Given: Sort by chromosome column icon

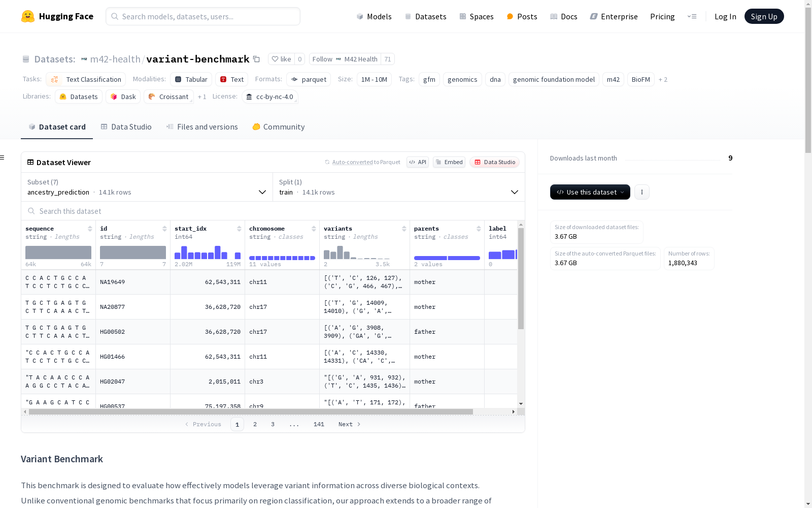Looking at the screenshot, I should [314, 229].
